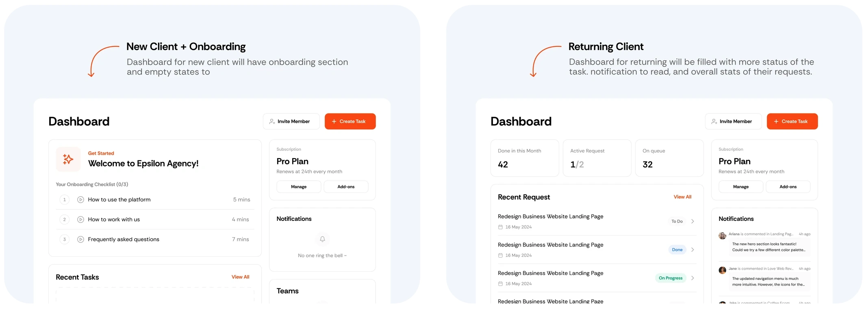The height and width of the screenshot is (310, 868).
Task: Click the bell icon in empty Notifications
Action: (x=322, y=239)
